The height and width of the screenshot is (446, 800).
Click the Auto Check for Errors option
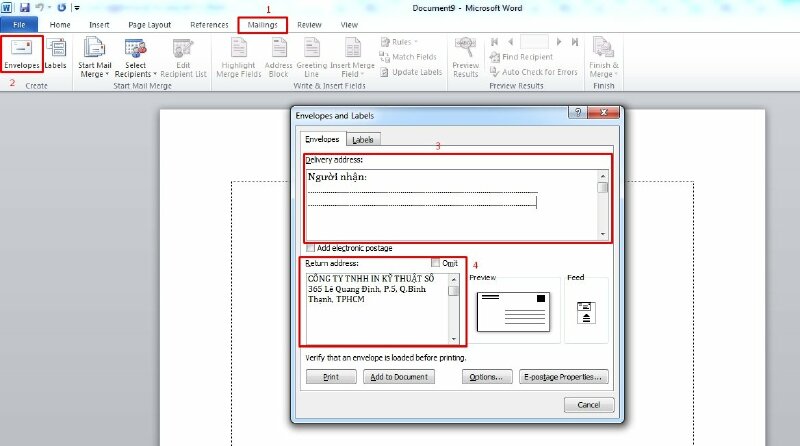pyautogui.click(x=538, y=72)
